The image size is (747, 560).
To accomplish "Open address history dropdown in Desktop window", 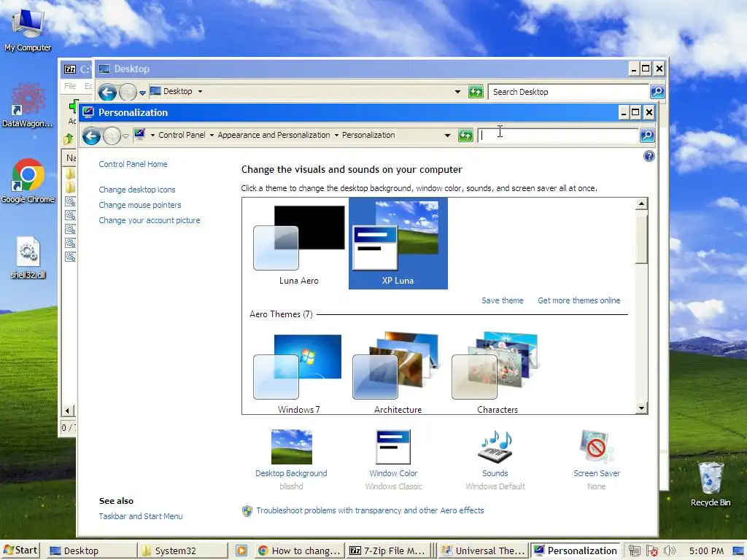I will [x=458, y=91].
